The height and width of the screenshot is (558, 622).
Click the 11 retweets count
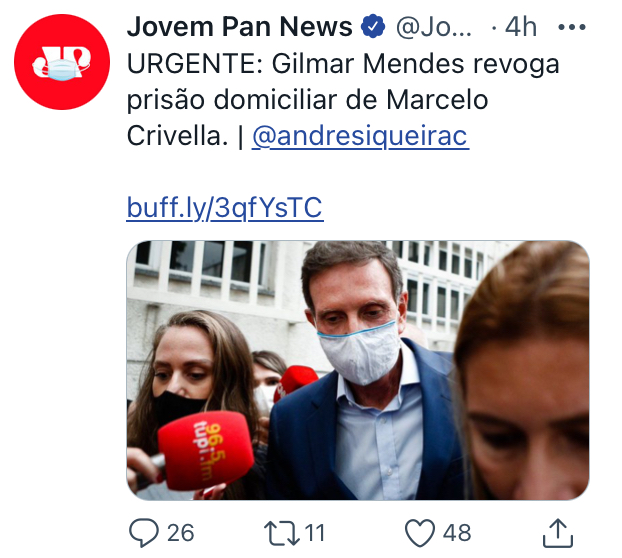315,533
